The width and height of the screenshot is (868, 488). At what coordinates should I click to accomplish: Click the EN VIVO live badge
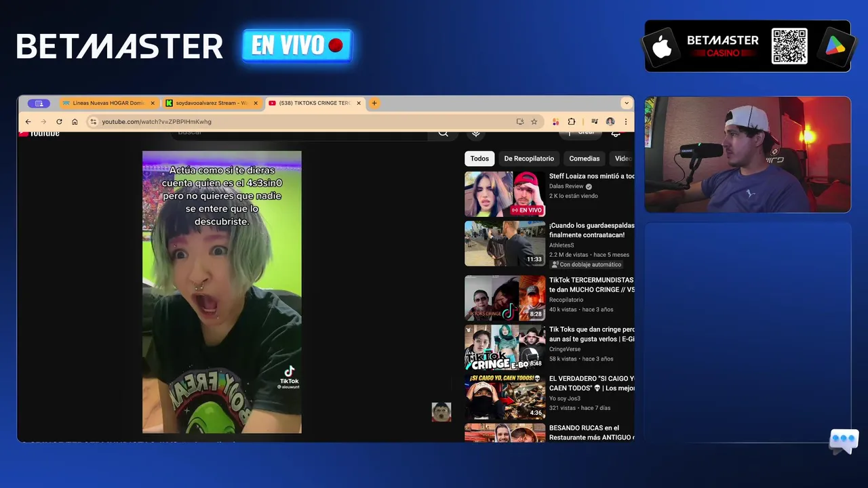pos(298,46)
